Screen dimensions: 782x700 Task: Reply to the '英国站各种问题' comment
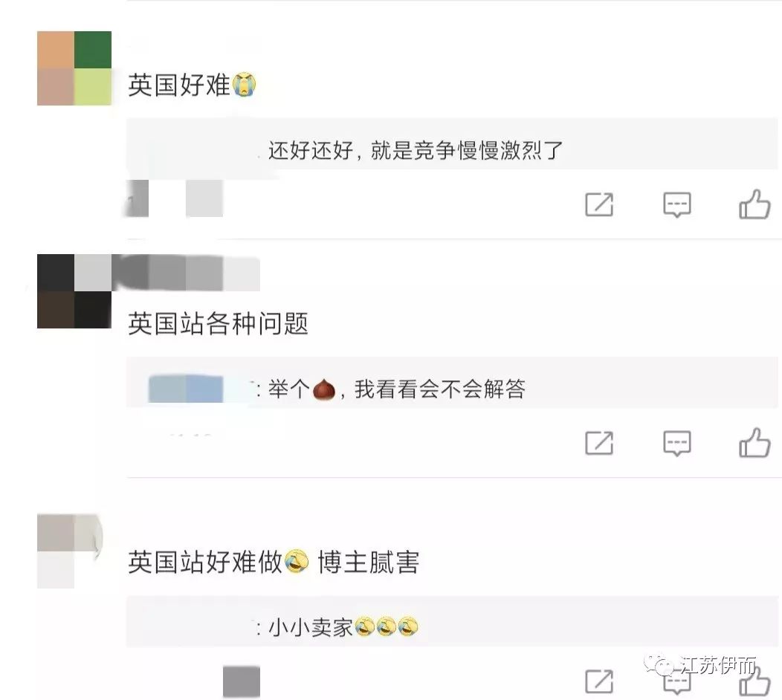click(x=676, y=443)
